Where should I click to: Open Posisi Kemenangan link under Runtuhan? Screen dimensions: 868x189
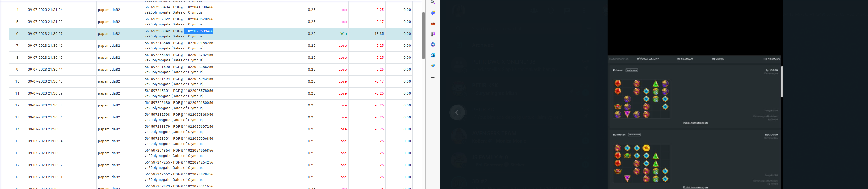click(695, 187)
